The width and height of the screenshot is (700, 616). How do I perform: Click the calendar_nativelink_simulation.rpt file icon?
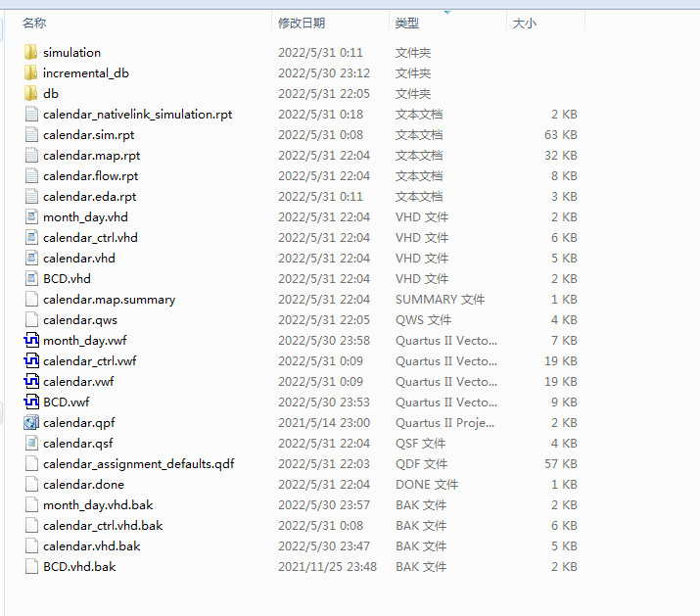pyautogui.click(x=31, y=114)
